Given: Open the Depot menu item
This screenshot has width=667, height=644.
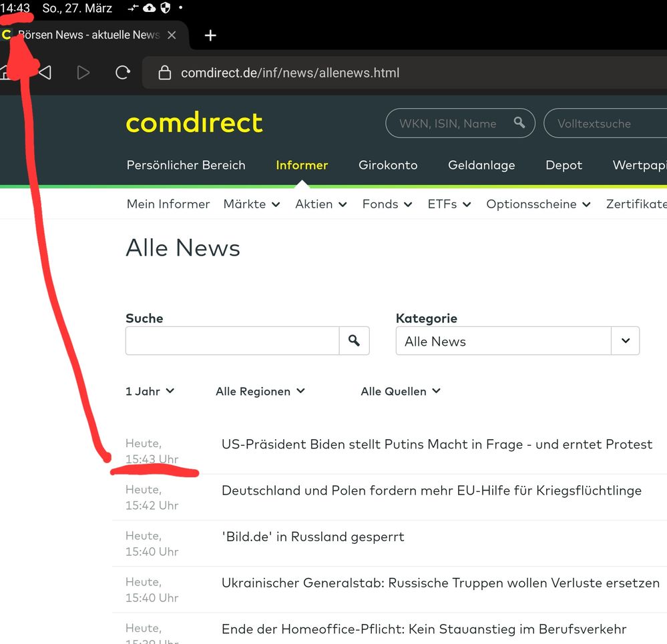Looking at the screenshot, I should 564,165.
